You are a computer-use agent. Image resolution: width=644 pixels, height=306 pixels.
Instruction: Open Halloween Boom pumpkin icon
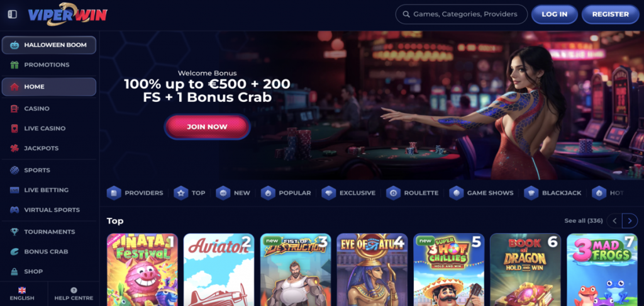pos(15,45)
